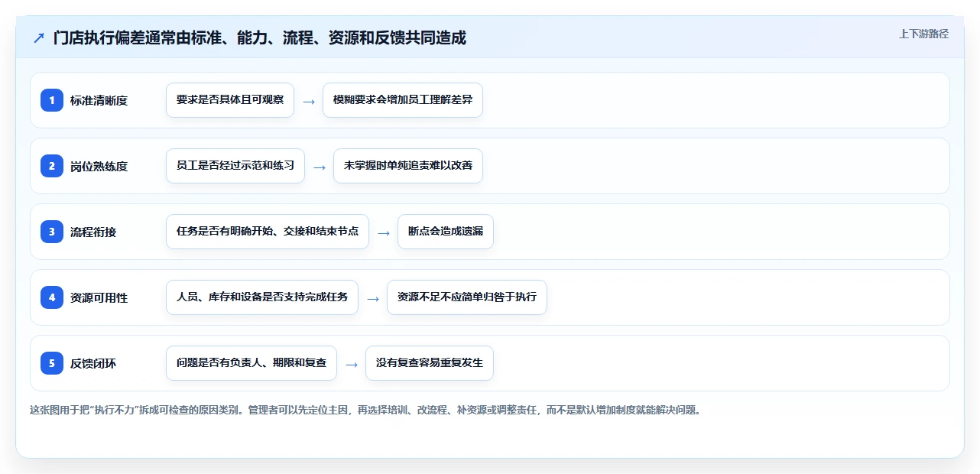Screen dimensions: 980x474
Task: Select the 流程衔接 label
Action: tap(93, 232)
